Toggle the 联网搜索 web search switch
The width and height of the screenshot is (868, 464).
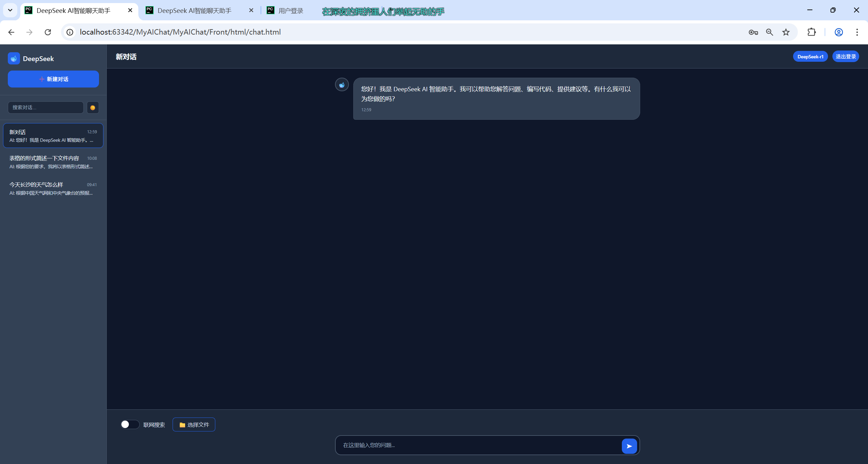pos(130,424)
